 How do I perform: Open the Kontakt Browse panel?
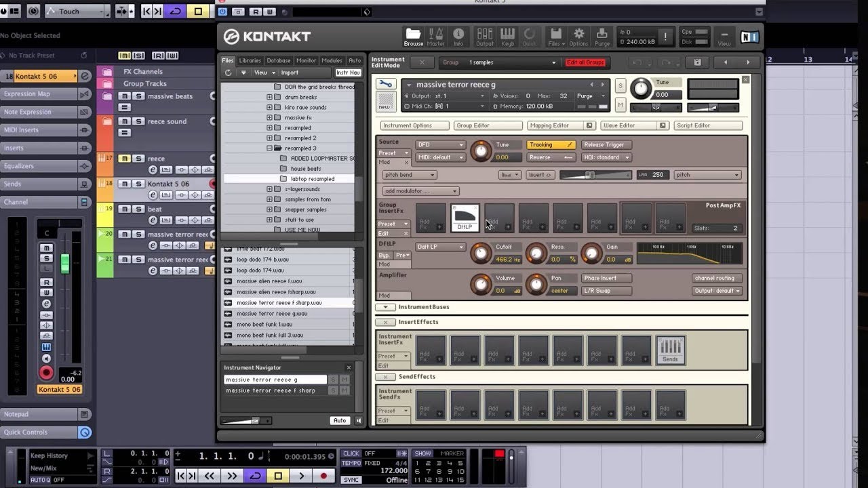point(413,37)
